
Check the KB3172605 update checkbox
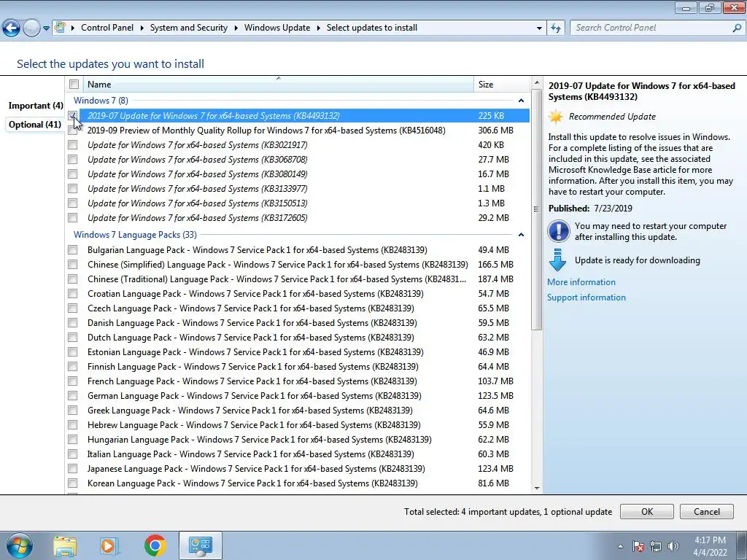pos(73,217)
